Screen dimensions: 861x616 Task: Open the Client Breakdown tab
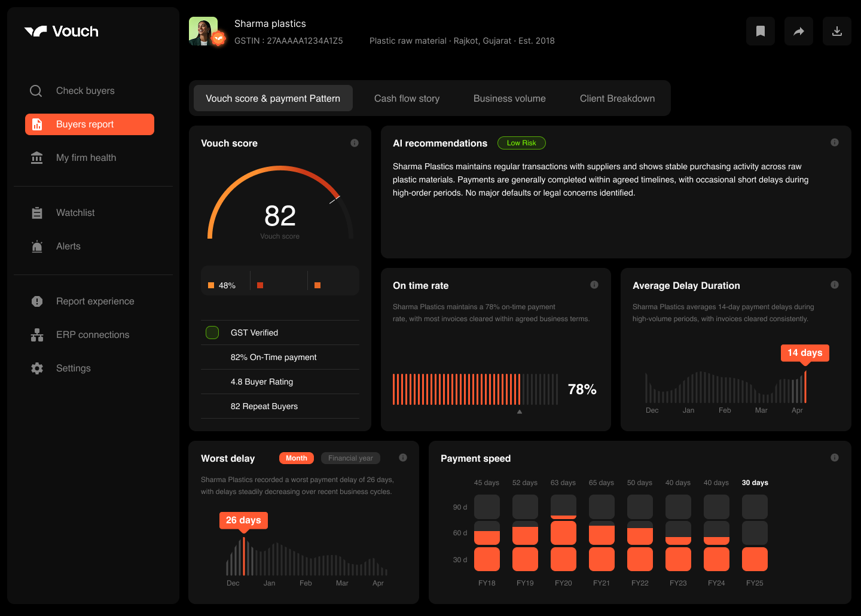617,99
